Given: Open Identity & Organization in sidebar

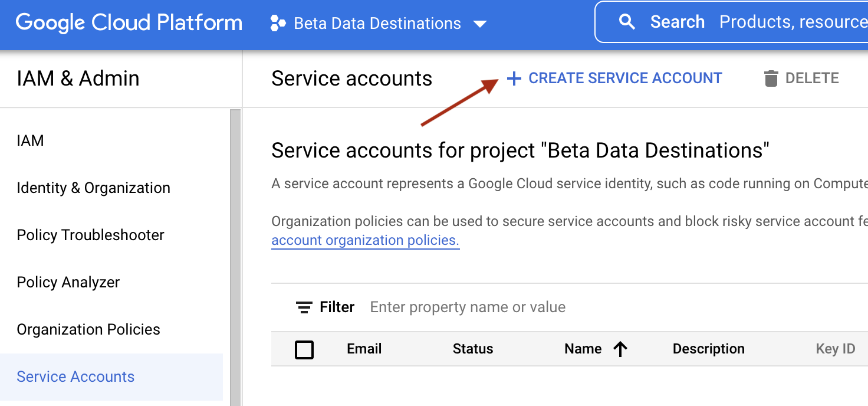Looking at the screenshot, I should [93, 188].
